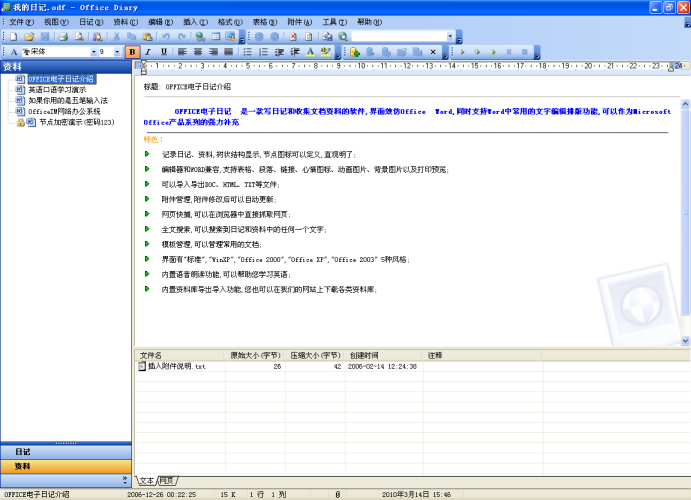Click the 原始大小(字节) column header
The height and width of the screenshot is (500, 691).
point(255,355)
